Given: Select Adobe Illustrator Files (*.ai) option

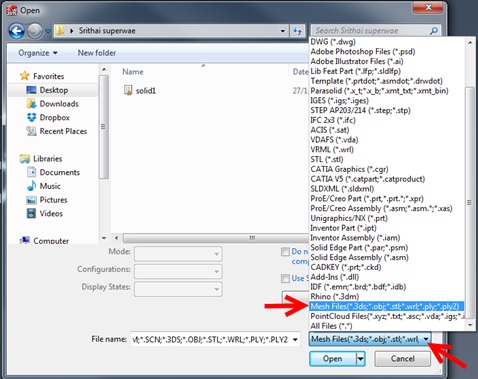Looking at the screenshot, I should (357, 61).
